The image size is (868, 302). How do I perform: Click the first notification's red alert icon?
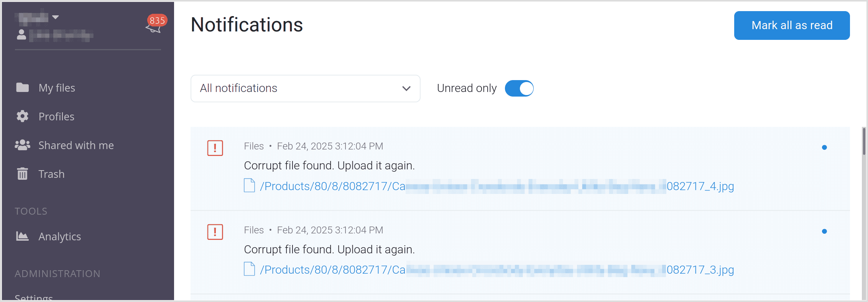tap(215, 148)
